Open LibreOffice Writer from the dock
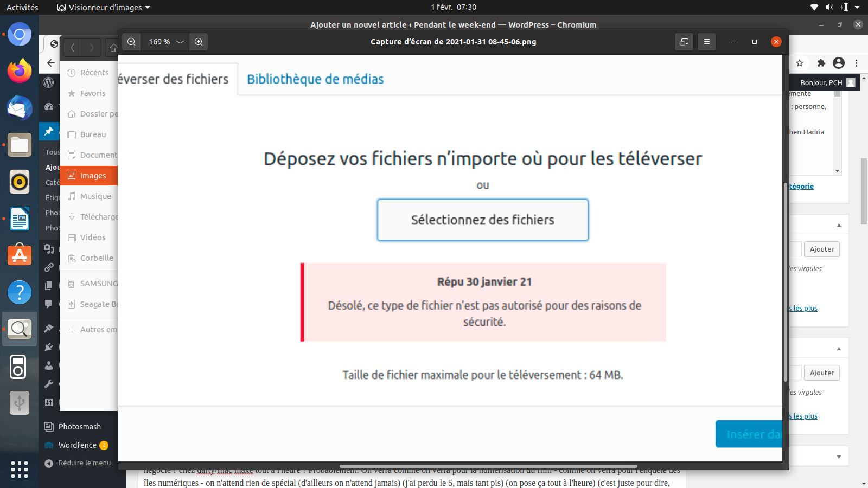This screenshot has height=488, width=868. [x=20, y=219]
